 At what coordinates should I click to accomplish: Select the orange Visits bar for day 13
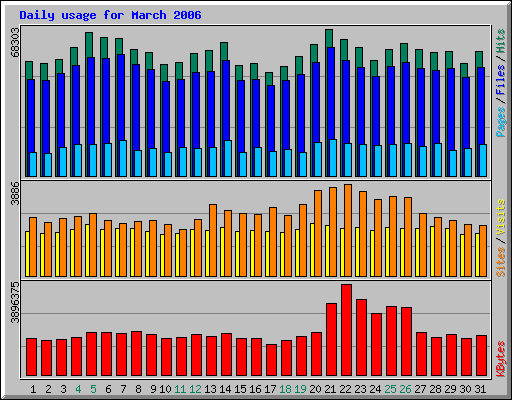click(x=213, y=240)
